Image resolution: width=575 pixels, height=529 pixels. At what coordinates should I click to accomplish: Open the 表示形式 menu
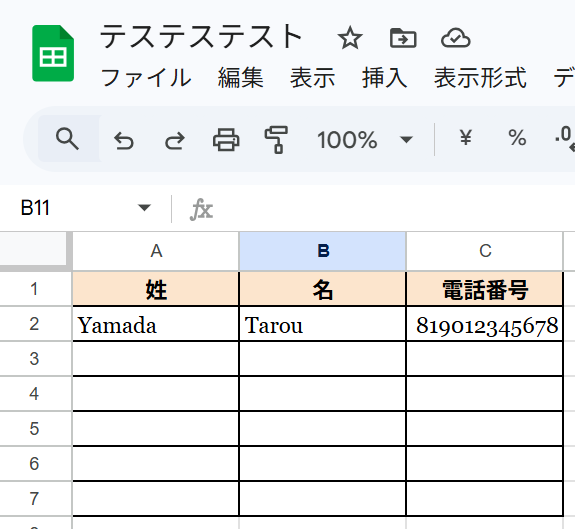tap(480, 78)
